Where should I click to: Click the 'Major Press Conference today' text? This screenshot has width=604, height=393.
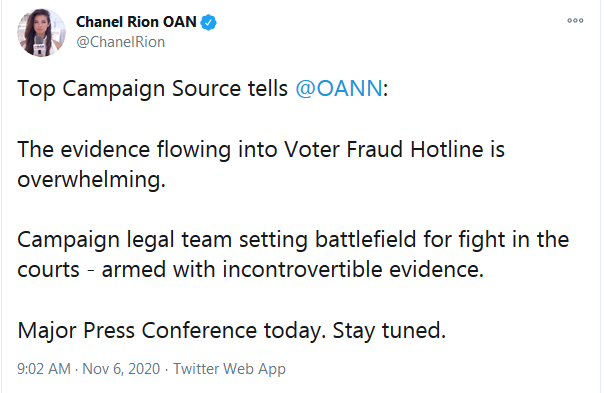point(169,330)
